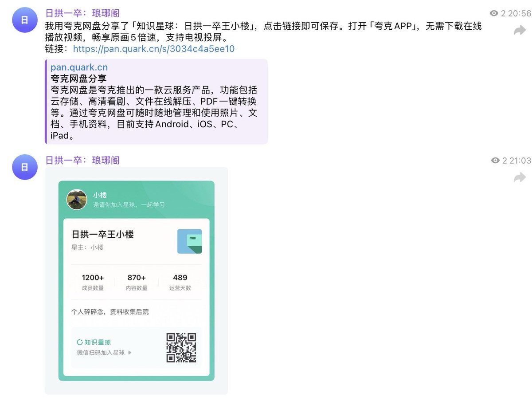Click the 1200+ member count
The image size is (532, 401).
point(93,278)
